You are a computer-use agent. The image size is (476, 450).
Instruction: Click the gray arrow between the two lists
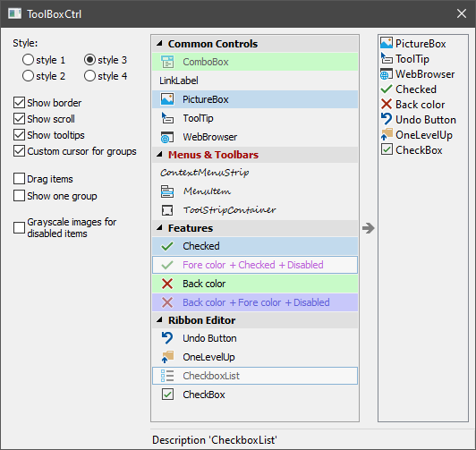[369, 228]
